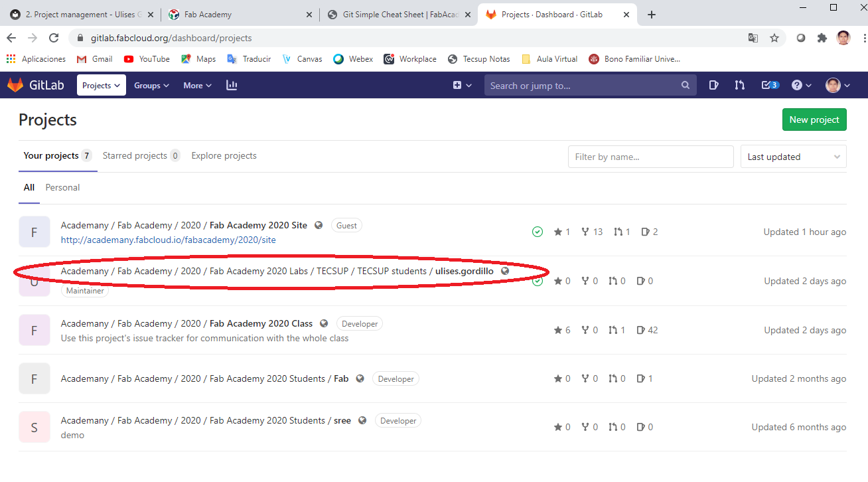Open the Canvas bookmark
Viewport: 868px width, 482px height.
click(302, 59)
